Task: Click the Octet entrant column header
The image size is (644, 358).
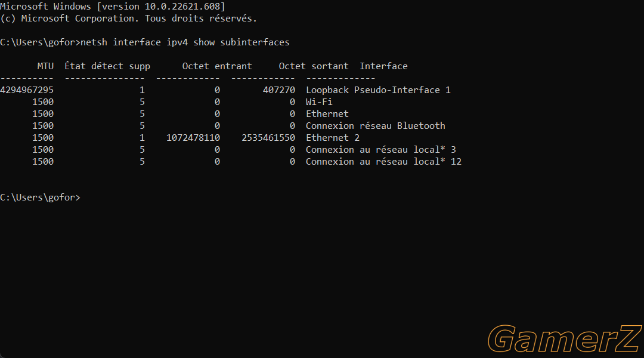Action: (217, 66)
